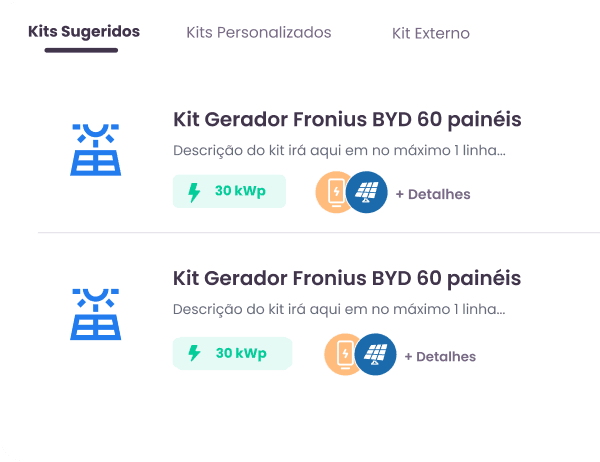The image size is (600, 462).
Task: Open the second Kit Gerador Fronius BYD title
Action: click(x=347, y=278)
